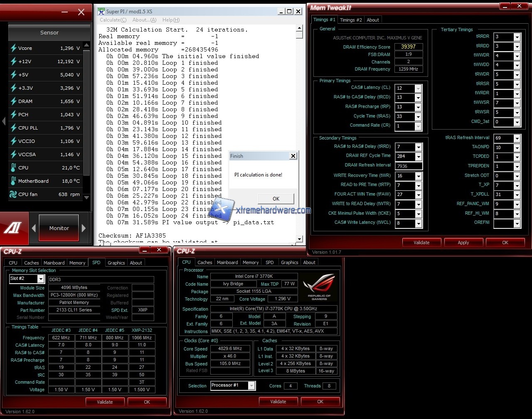Open the CAS# Latency (CL) dropdown
This screenshot has width=532, height=419.
(x=418, y=88)
